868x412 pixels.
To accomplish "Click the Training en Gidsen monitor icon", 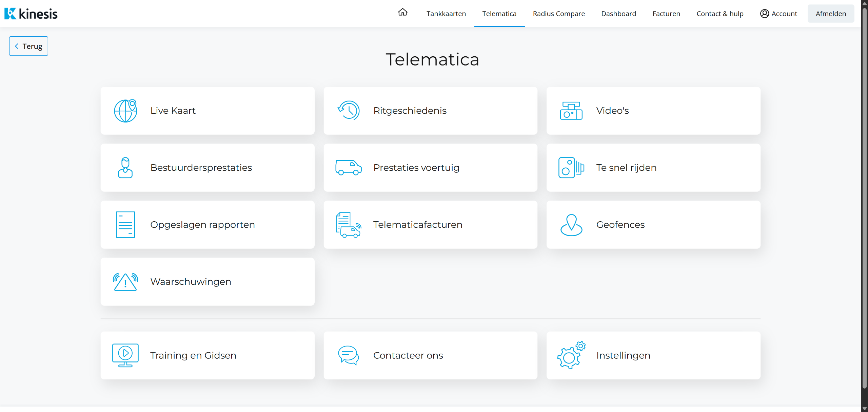I will tap(125, 355).
